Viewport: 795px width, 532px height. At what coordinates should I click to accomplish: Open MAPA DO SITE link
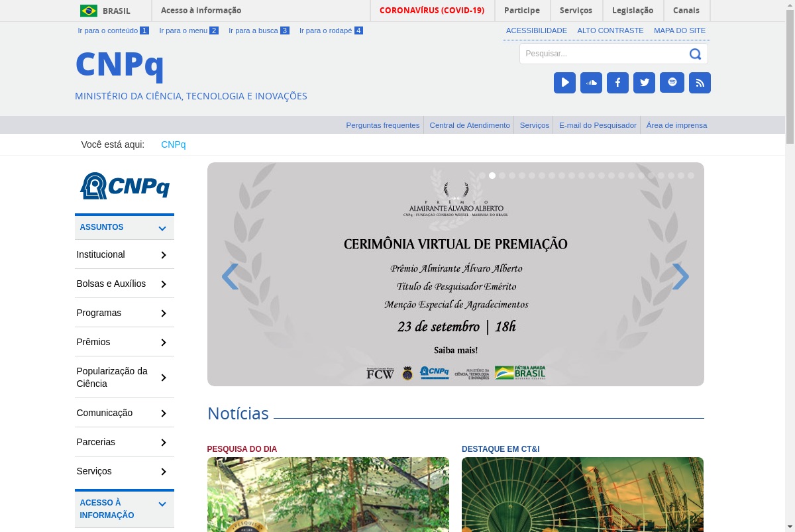[x=680, y=30]
